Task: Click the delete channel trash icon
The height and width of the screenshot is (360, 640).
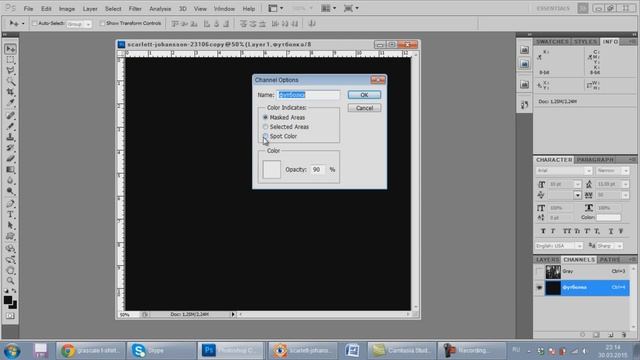Action: [624, 335]
